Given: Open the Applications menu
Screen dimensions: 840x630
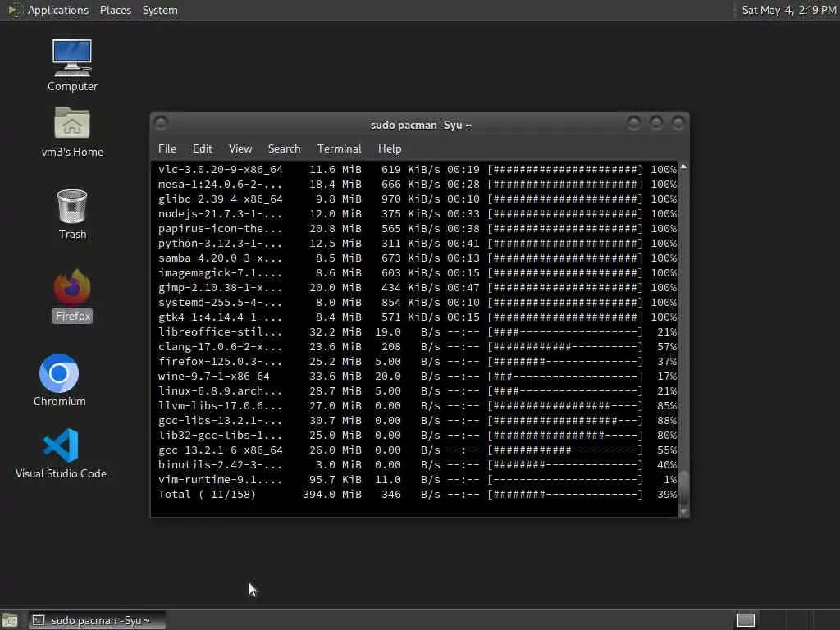Looking at the screenshot, I should 58,10.
